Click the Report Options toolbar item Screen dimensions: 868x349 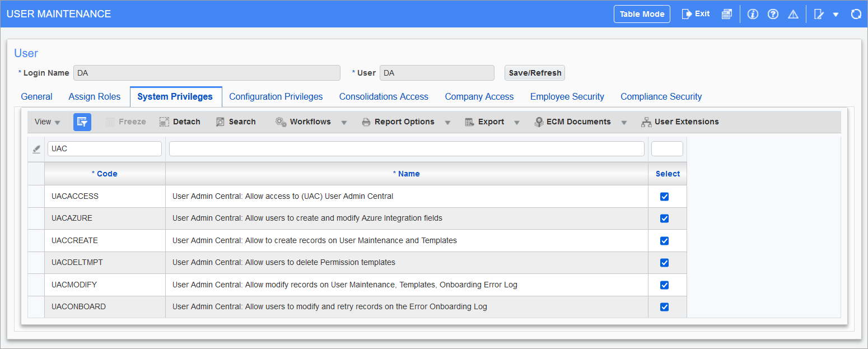(398, 122)
